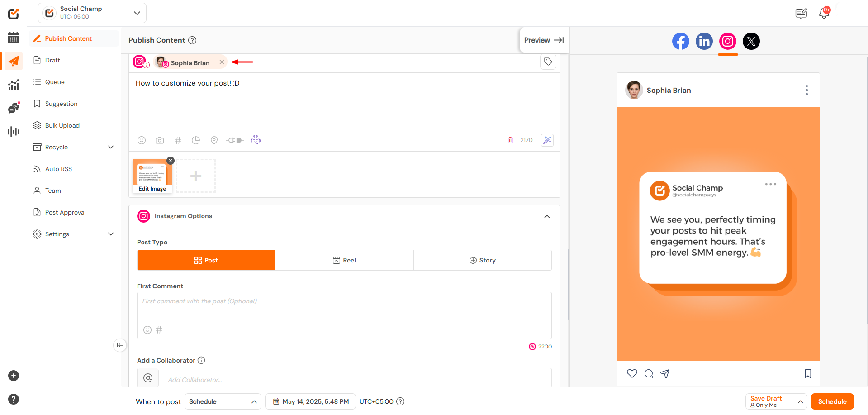This screenshot has width=868, height=415.
Task: Open the AI robot assistant icon
Action: click(256, 140)
